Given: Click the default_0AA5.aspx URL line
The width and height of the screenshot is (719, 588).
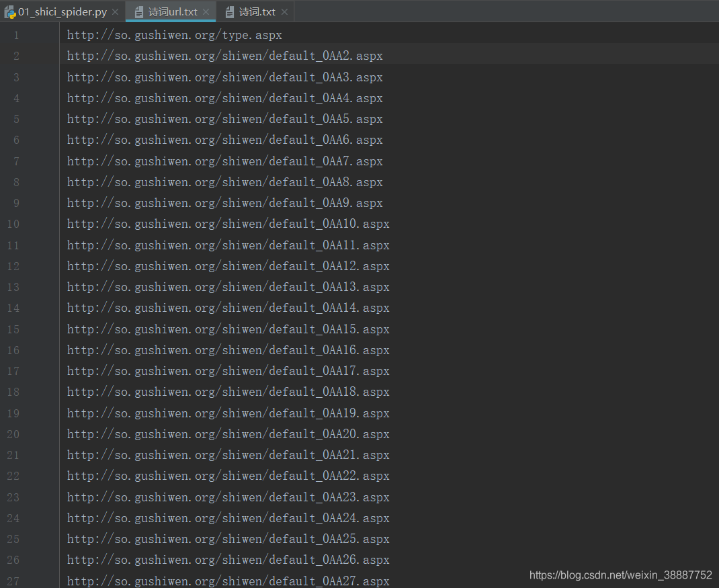Looking at the screenshot, I should tap(224, 119).
